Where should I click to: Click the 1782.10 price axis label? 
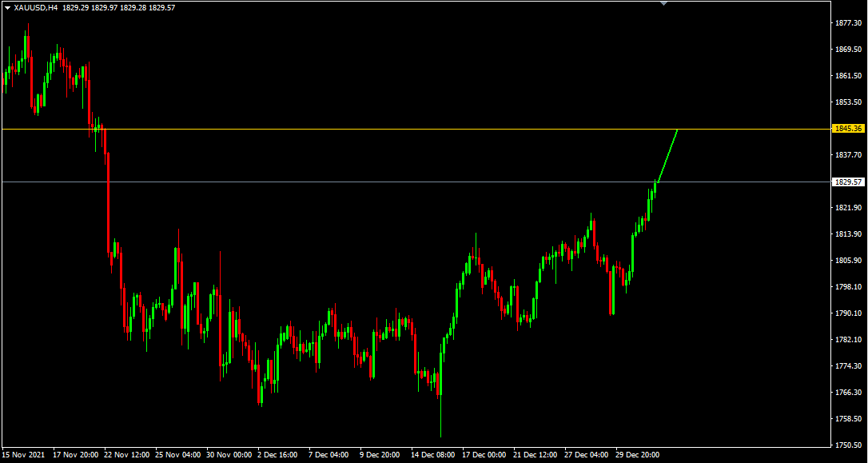click(x=849, y=339)
